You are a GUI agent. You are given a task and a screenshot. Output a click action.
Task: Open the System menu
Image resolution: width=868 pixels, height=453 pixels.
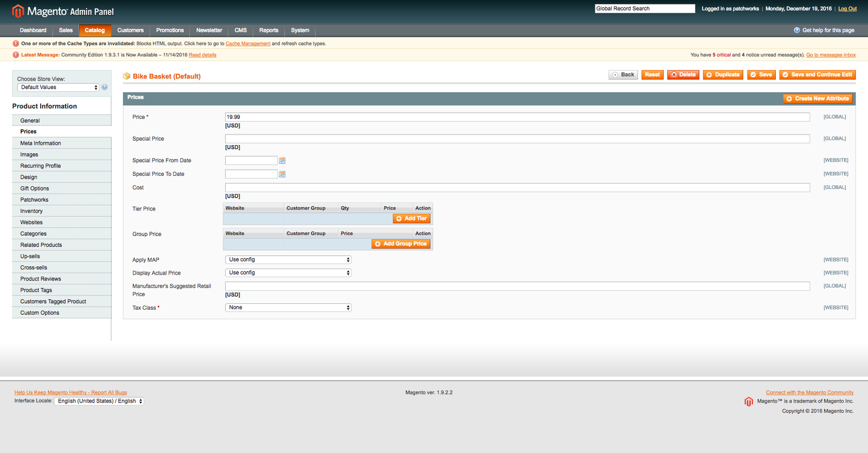pos(300,30)
